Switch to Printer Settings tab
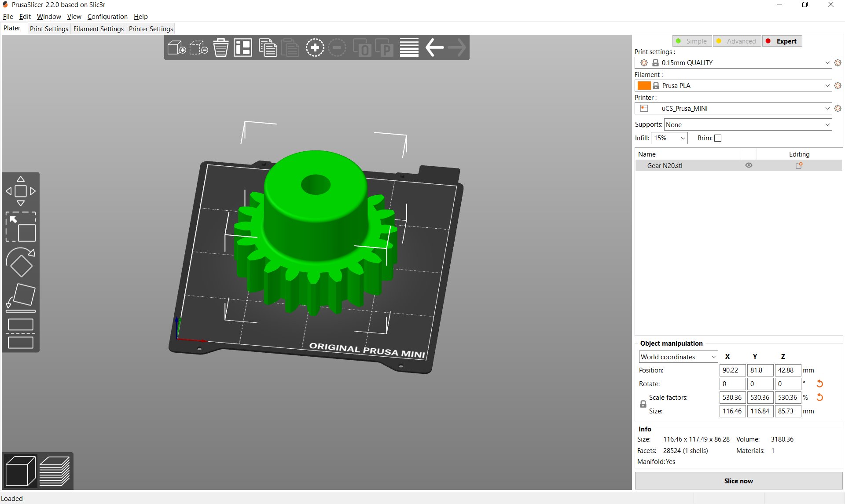Viewport: 845px width, 504px height. click(151, 29)
